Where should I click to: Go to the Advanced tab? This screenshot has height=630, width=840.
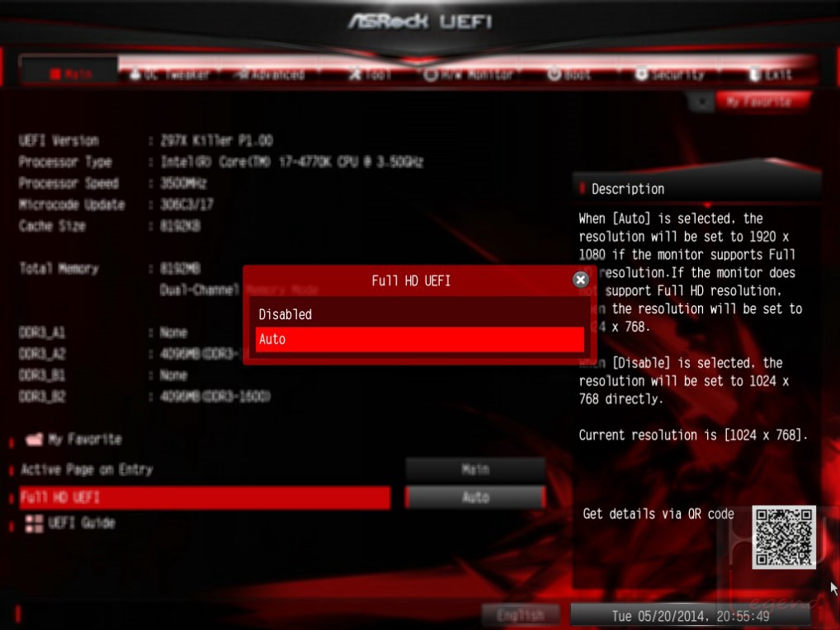(x=271, y=74)
